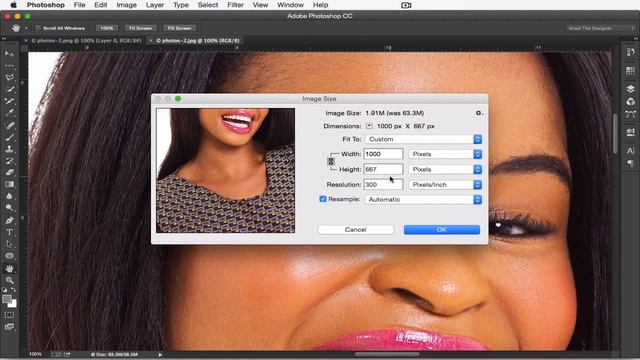Image resolution: width=640 pixels, height=360 pixels.
Task: Open the Window menu
Action: click(290, 5)
